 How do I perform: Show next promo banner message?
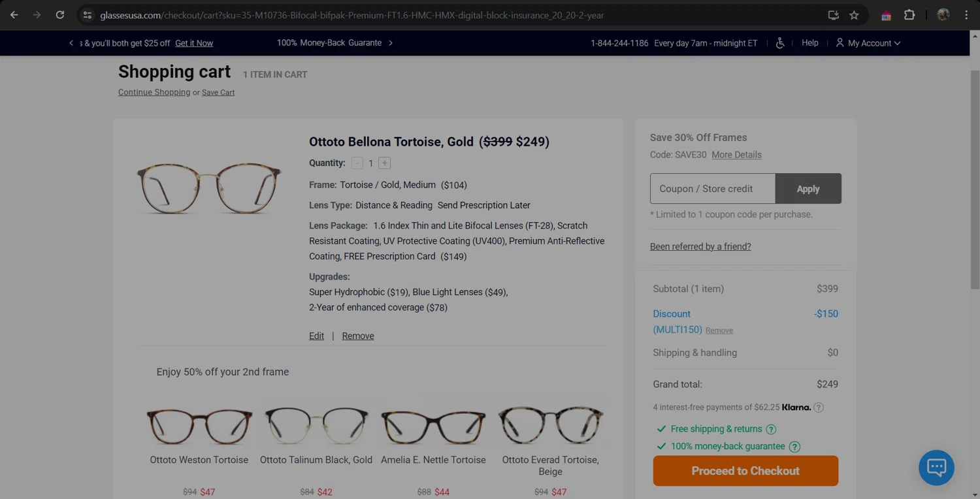pos(391,43)
